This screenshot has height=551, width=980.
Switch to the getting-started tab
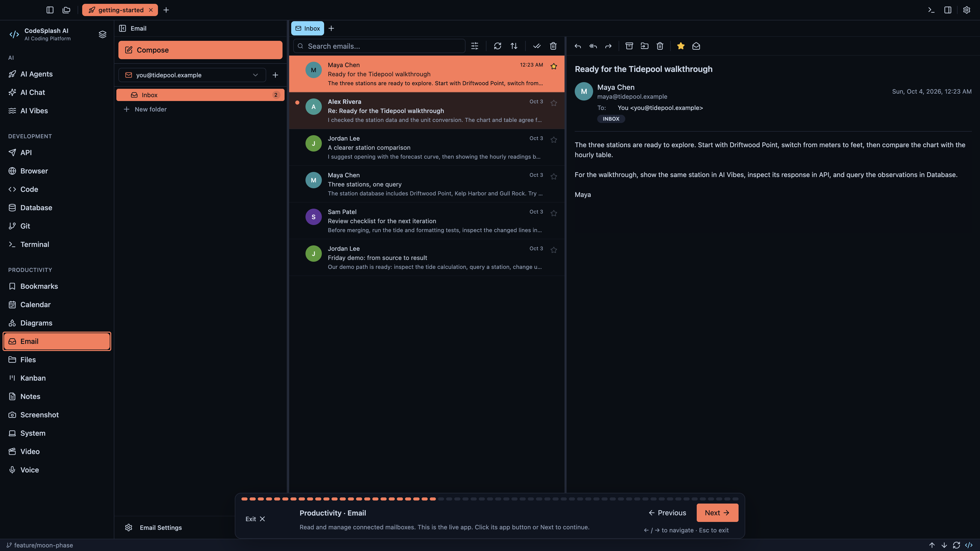(120, 10)
